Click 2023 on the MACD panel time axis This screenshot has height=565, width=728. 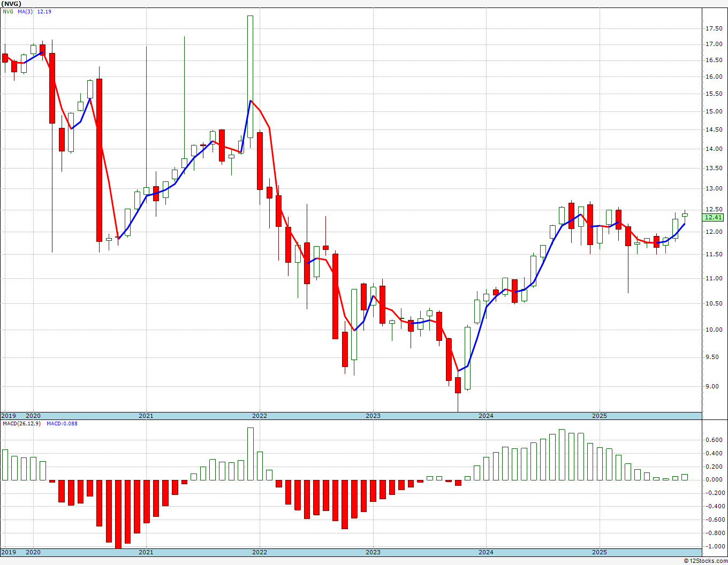tap(373, 552)
